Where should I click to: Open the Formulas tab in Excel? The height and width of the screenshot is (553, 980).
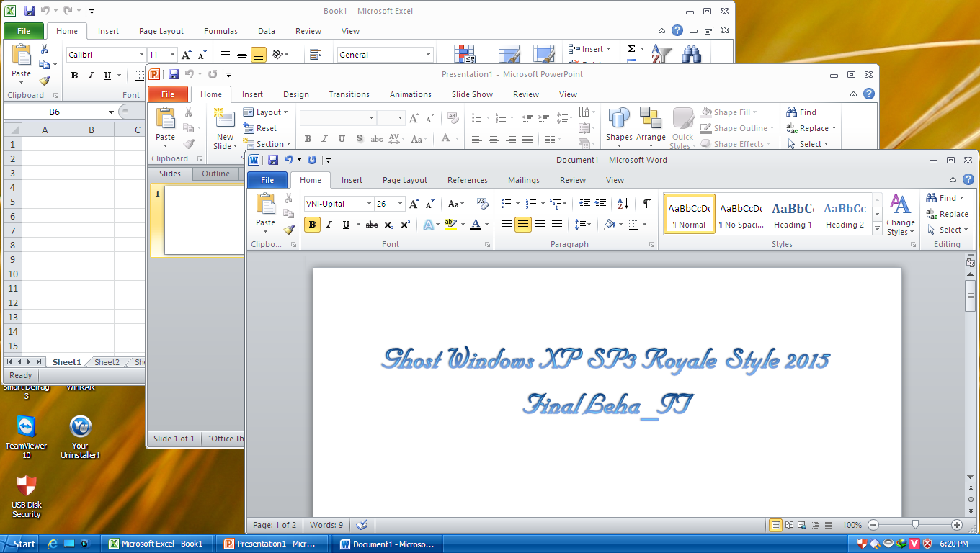tap(220, 31)
